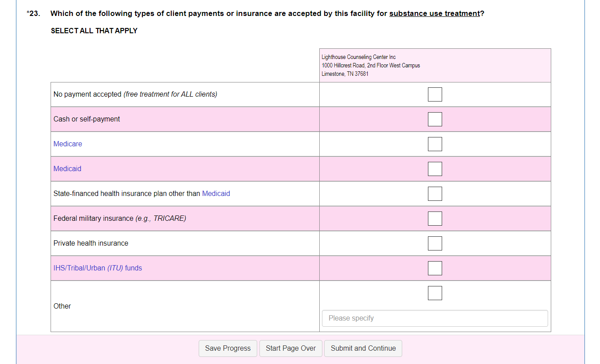Image resolution: width=600 pixels, height=364 pixels.
Task: Click Medicaid link in State-financed plan row
Action: pos(216,194)
